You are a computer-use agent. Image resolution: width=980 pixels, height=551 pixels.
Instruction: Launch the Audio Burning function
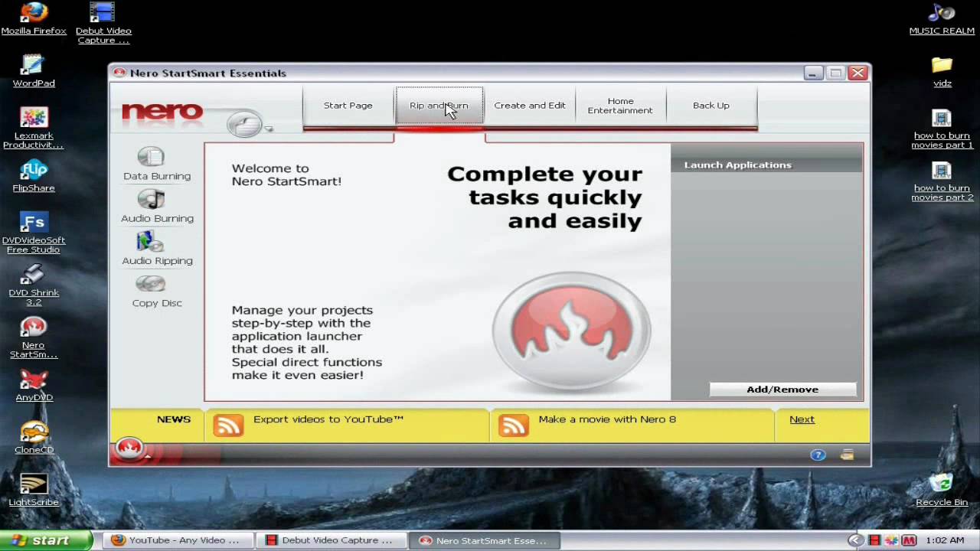[157, 207]
